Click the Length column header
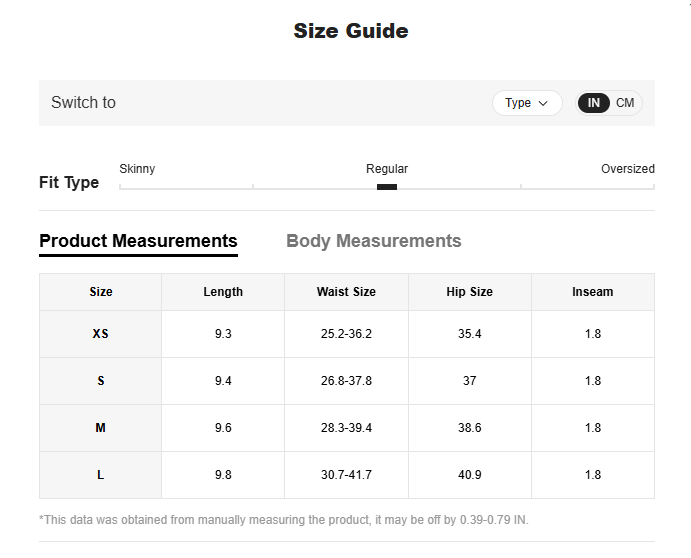This screenshot has height=558, width=691. click(x=223, y=292)
